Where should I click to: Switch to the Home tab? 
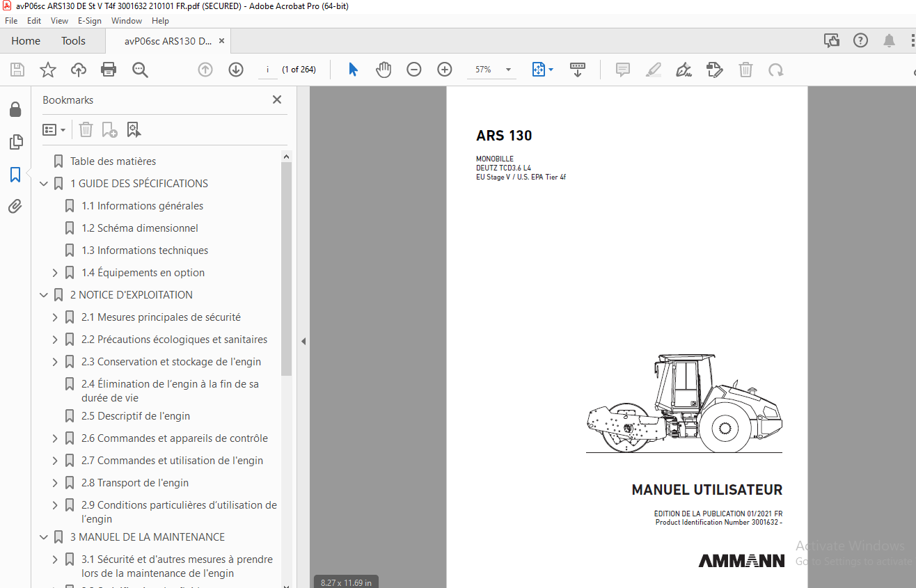(26, 41)
